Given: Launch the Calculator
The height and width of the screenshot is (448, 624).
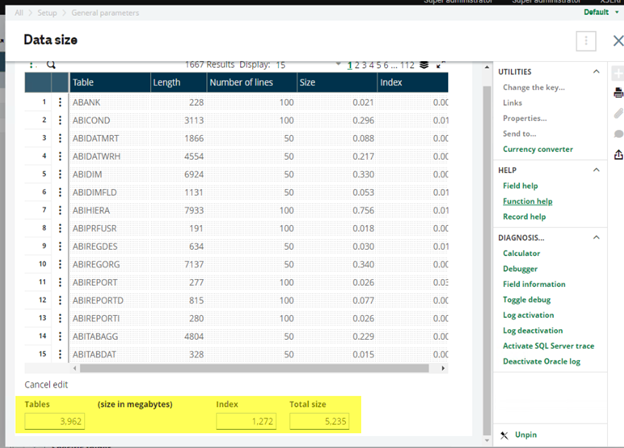Looking at the screenshot, I should (x=521, y=253).
